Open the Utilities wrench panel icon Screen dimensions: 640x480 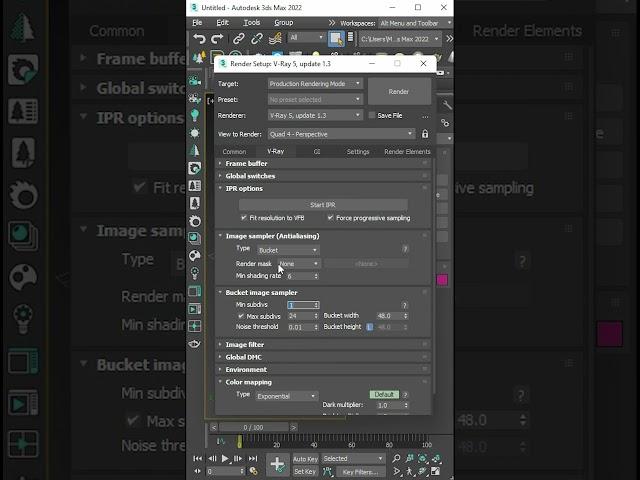[x=447, y=105]
